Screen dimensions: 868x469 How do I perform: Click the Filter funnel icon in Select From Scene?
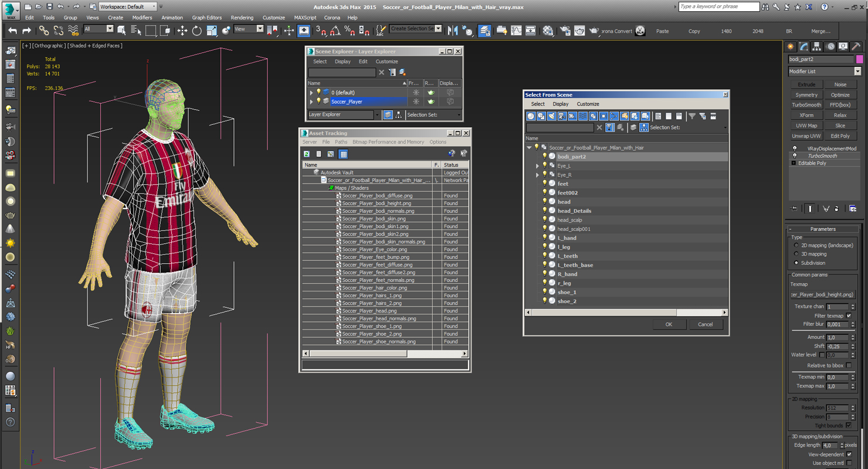coord(692,116)
